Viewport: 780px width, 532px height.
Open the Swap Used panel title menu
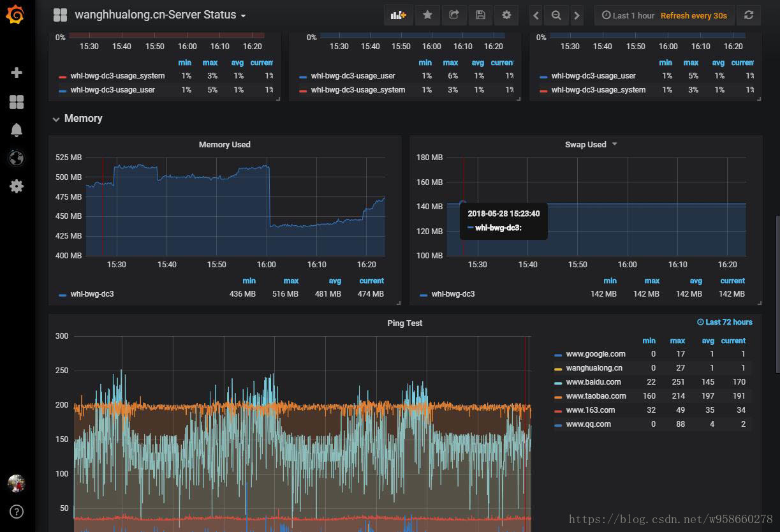click(585, 144)
